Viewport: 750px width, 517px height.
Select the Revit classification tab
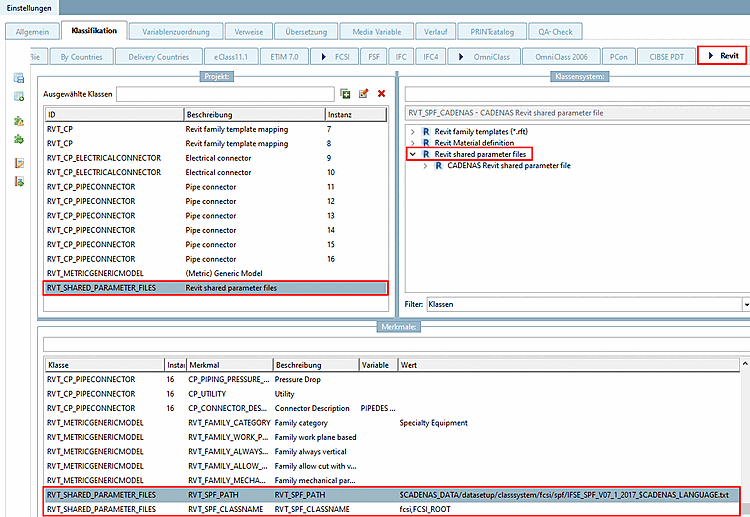722,55
